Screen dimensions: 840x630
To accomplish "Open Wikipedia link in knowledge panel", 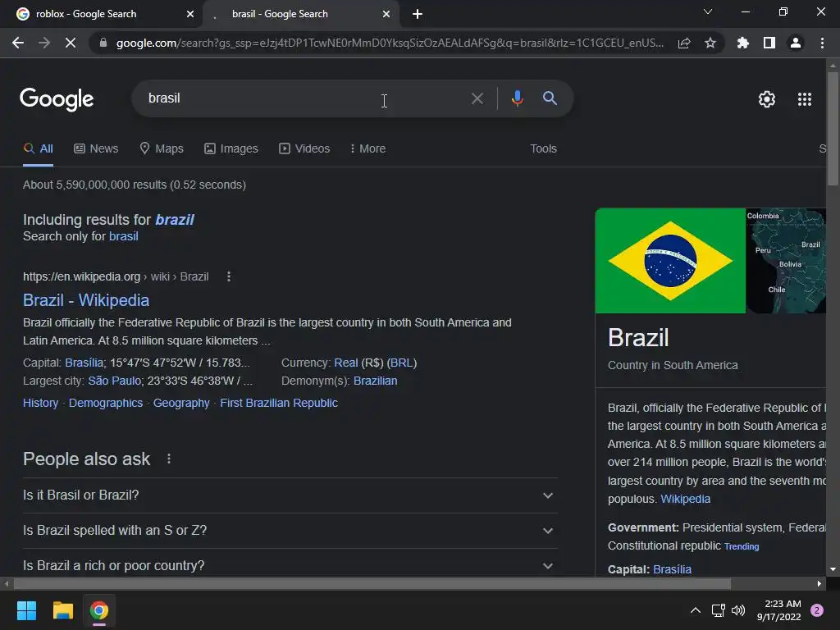I will point(685,499).
